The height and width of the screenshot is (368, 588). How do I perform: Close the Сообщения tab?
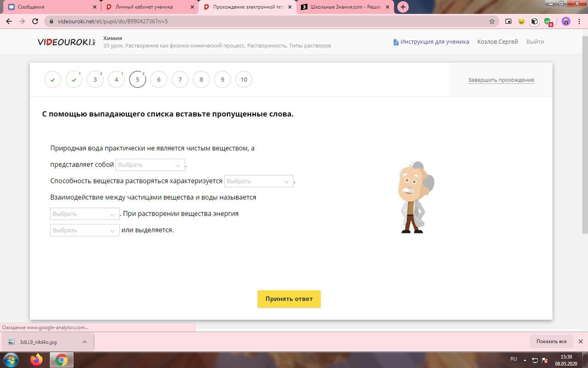point(95,7)
